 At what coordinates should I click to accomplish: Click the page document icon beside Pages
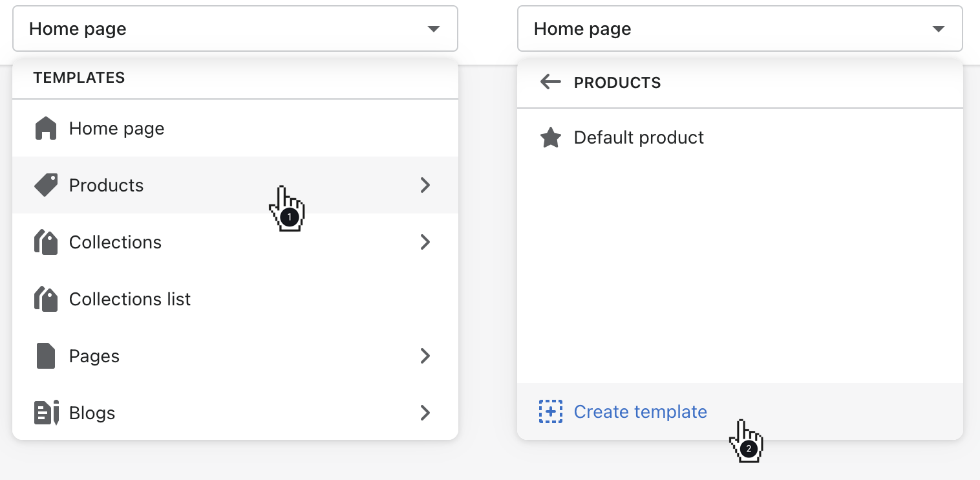tap(45, 356)
